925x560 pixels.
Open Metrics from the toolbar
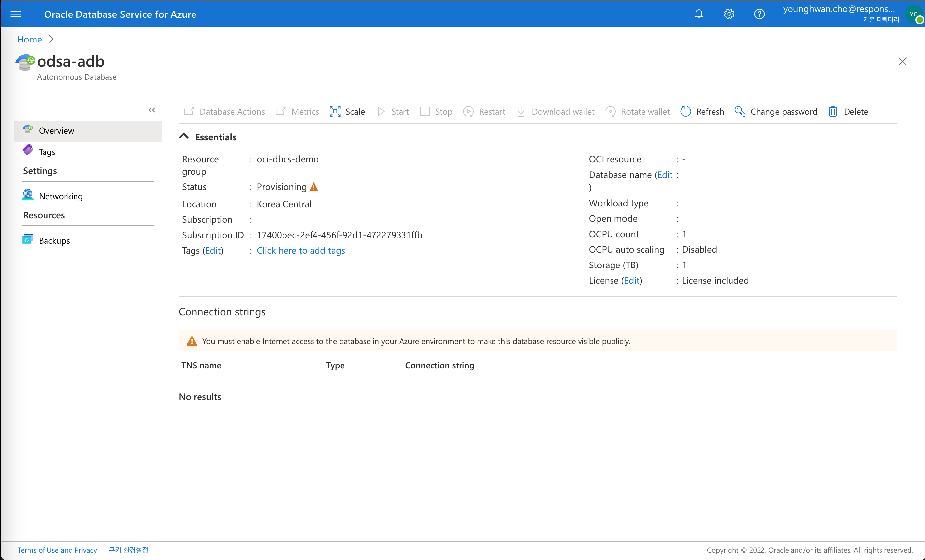[297, 111]
